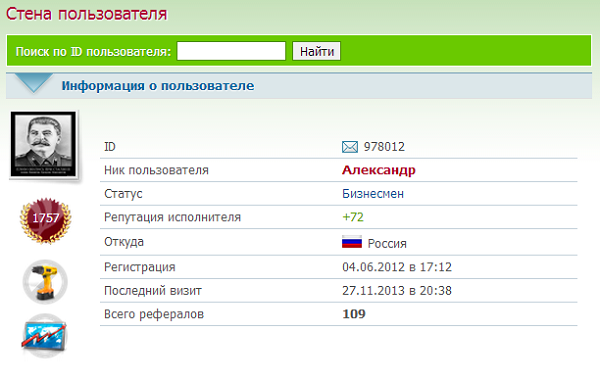
Task: Click the Регистрация label
Action: tap(140, 267)
